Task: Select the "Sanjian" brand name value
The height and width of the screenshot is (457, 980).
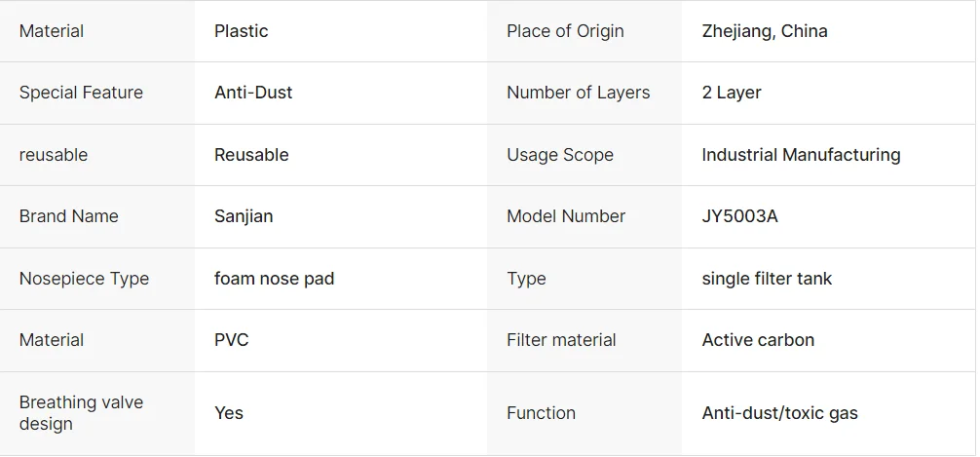Action: (244, 216)
